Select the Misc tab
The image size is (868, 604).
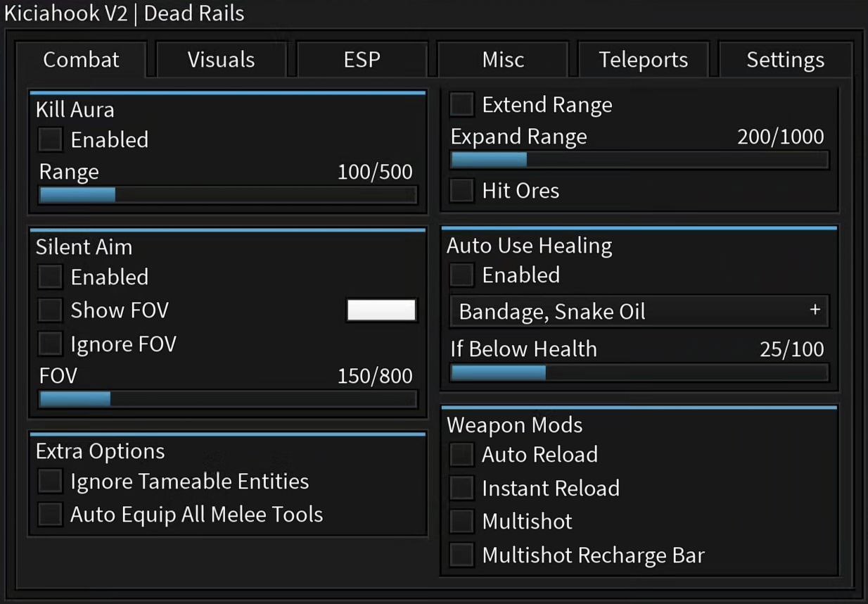point(503,60)
